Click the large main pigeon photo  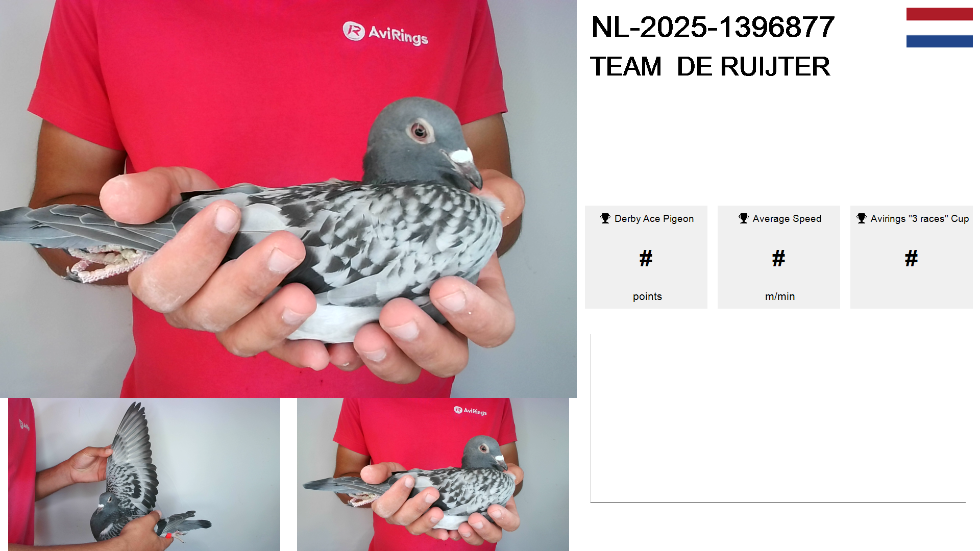tap(288, 199)
